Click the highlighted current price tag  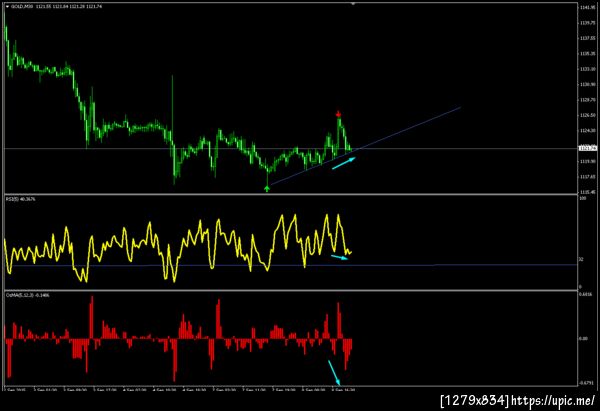coord(588,148)
